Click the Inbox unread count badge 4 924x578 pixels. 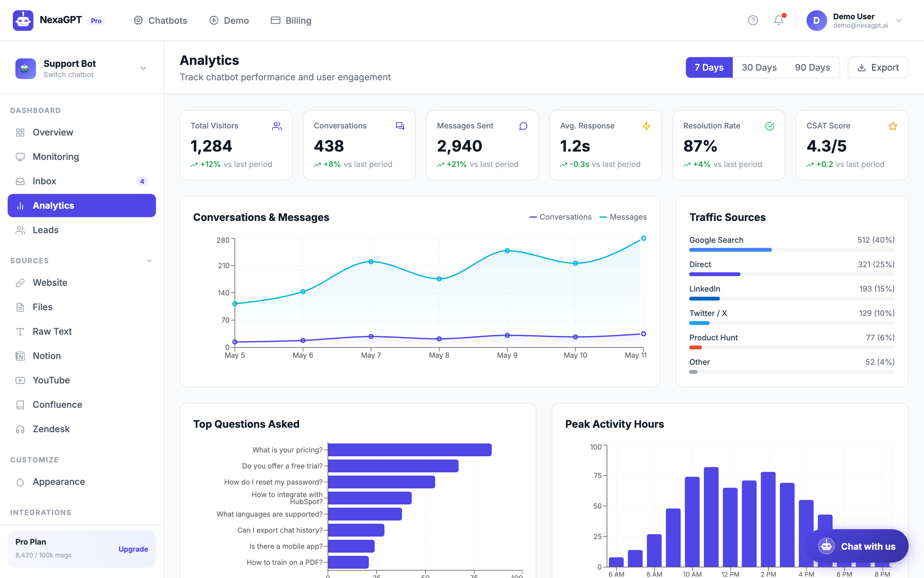(x=142, y=181)
